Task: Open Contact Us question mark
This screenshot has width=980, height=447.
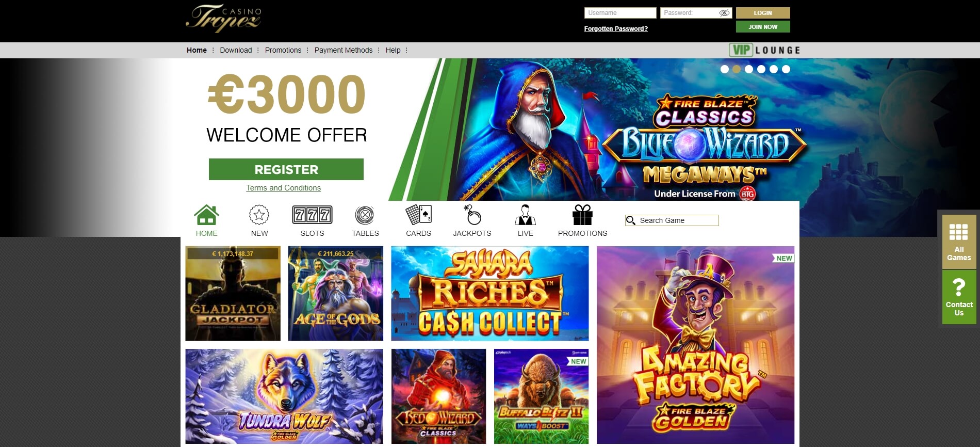Action: click(959, 287)
